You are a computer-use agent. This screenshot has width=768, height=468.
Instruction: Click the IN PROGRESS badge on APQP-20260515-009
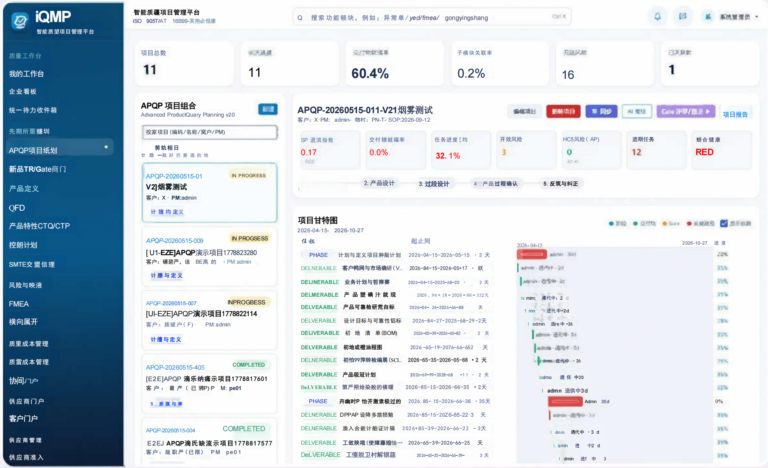[x=250, y=239]
